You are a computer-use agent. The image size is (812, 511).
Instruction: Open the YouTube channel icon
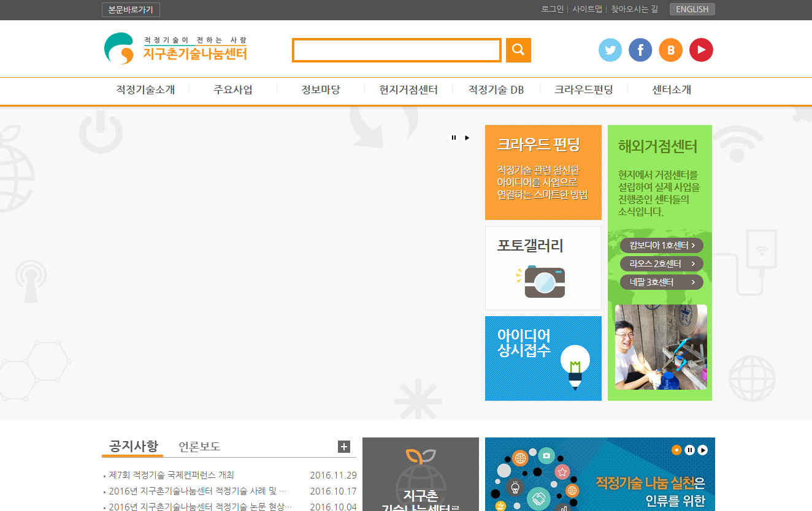(x=701, y=50)
